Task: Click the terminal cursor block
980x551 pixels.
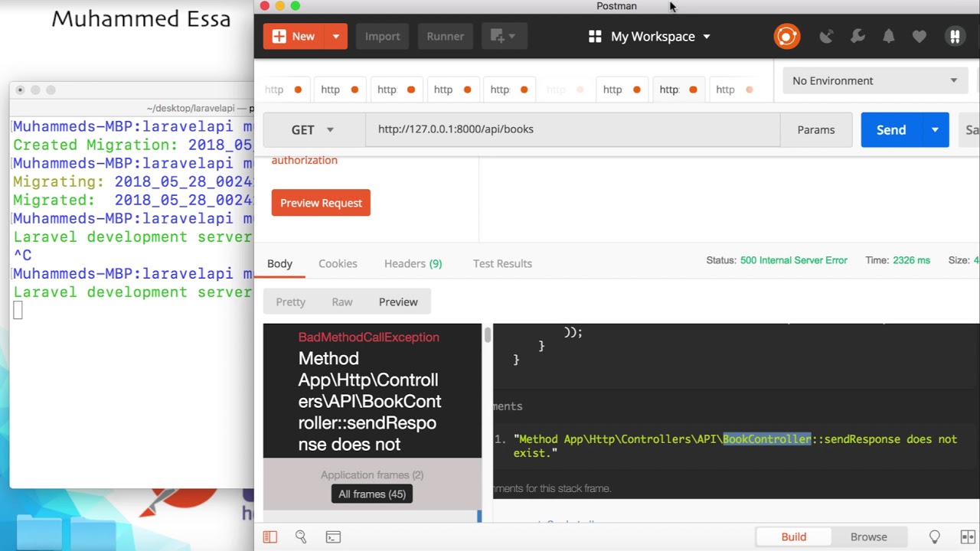Action: [18, 310]
